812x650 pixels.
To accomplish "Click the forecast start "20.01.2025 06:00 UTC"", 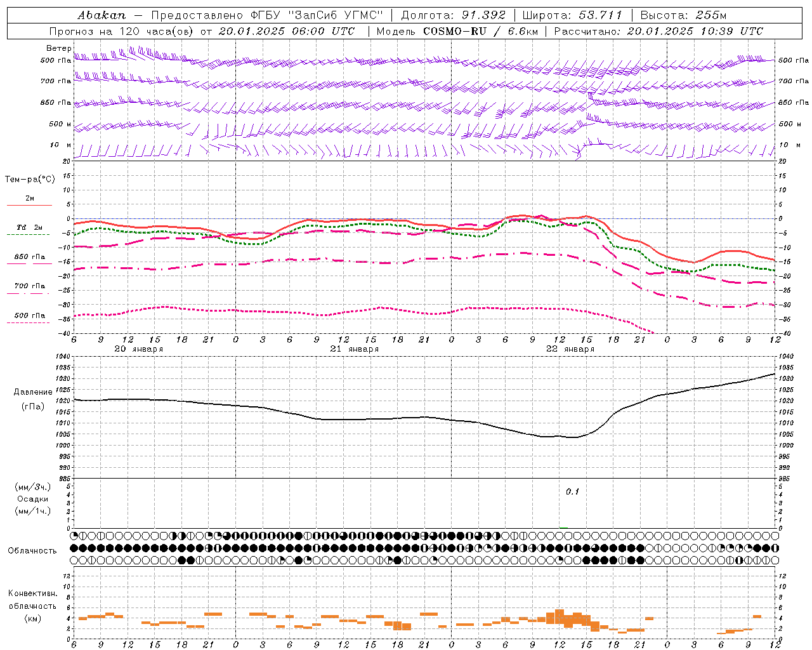I will pyautogui.click(x=286, y=31).
